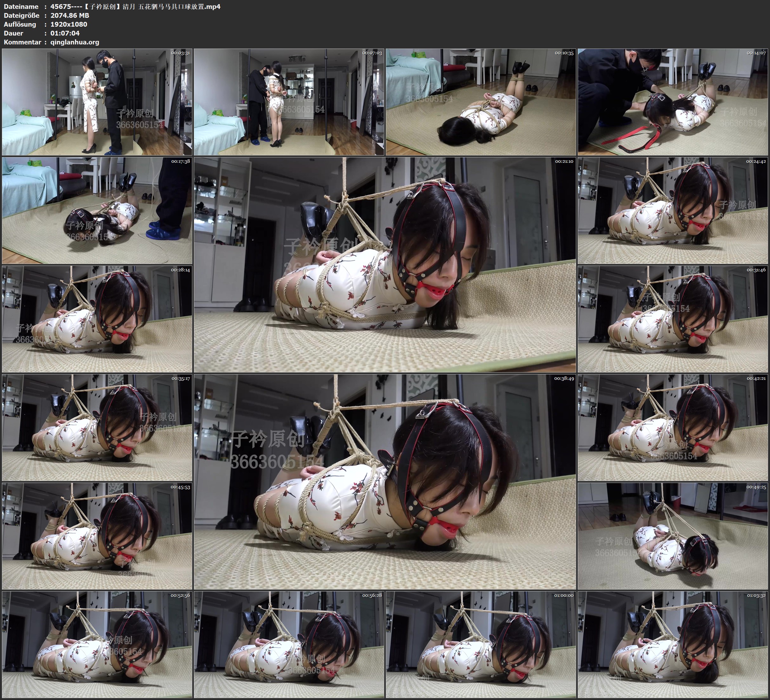The width and height of the screenshot is (770, 700).
Task: Open the frame timestamped 00:07:03
Action: [289, 102]
